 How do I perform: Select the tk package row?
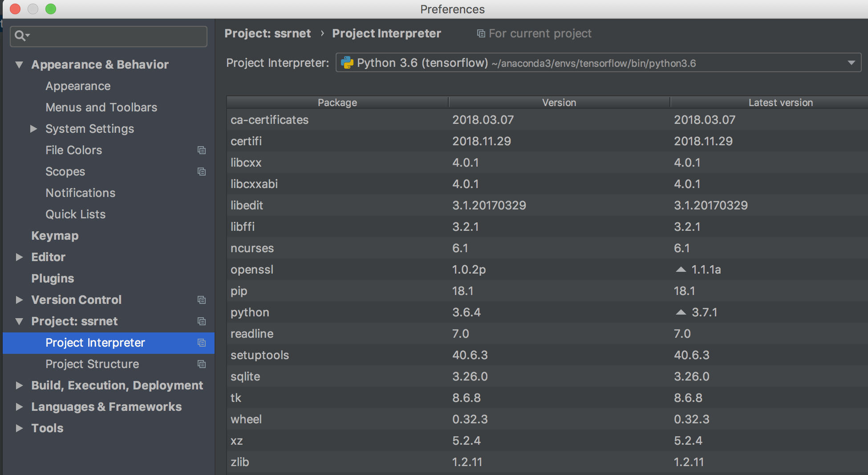coord(547,398)
